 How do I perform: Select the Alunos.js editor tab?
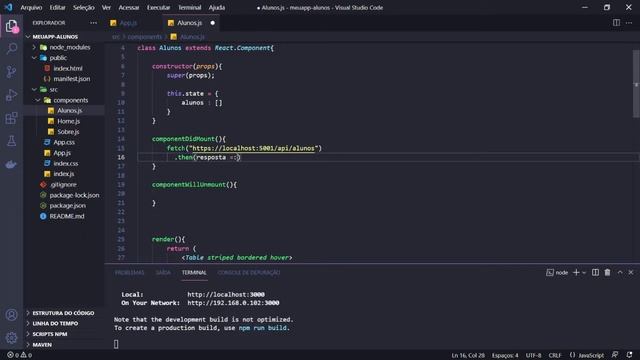pos(189,23)
